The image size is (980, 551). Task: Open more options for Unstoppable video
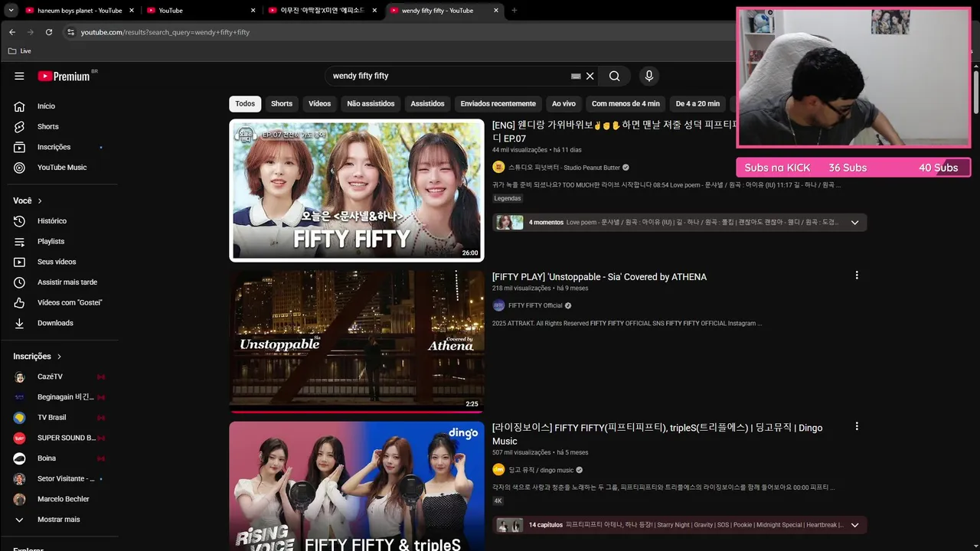pos(857,275)
